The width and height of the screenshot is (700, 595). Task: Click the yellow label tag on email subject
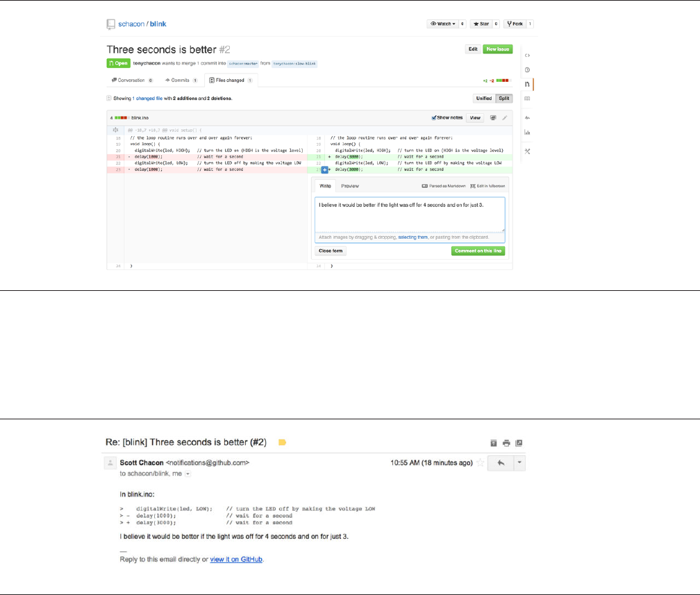(x=282, y=442)
